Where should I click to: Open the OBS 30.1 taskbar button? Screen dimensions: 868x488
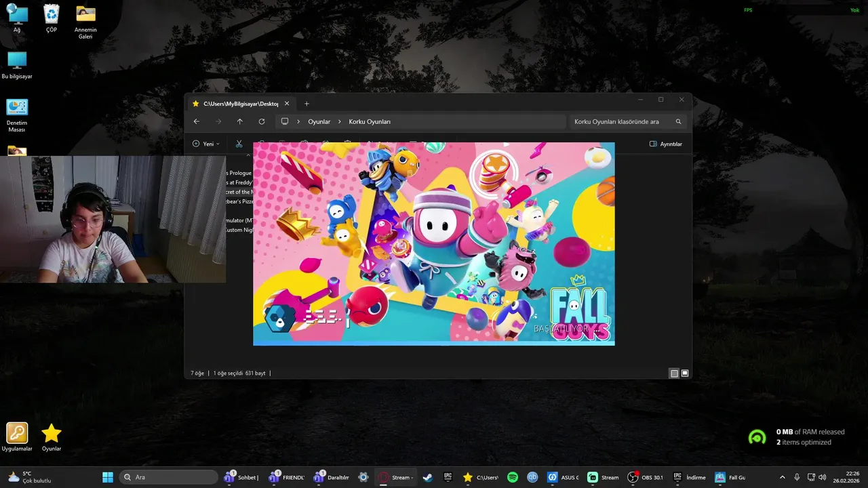[x=646, y=477]
